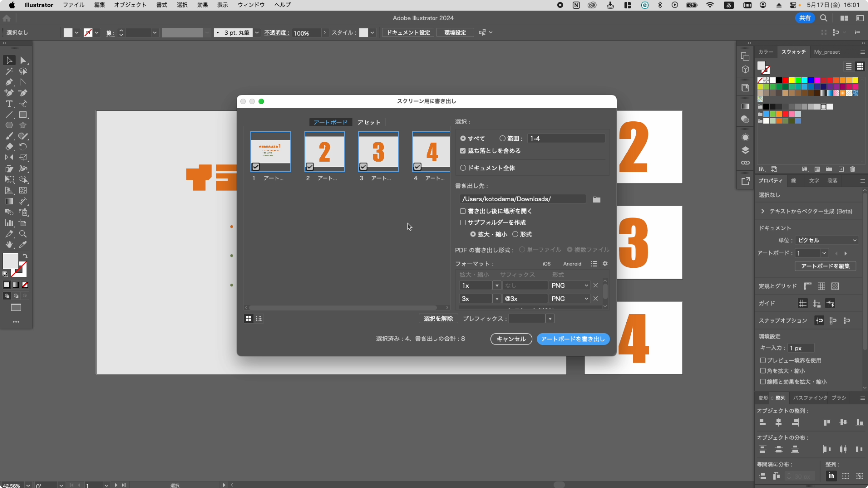
Task: Open format settings gear icon
Action: (605, 264)
